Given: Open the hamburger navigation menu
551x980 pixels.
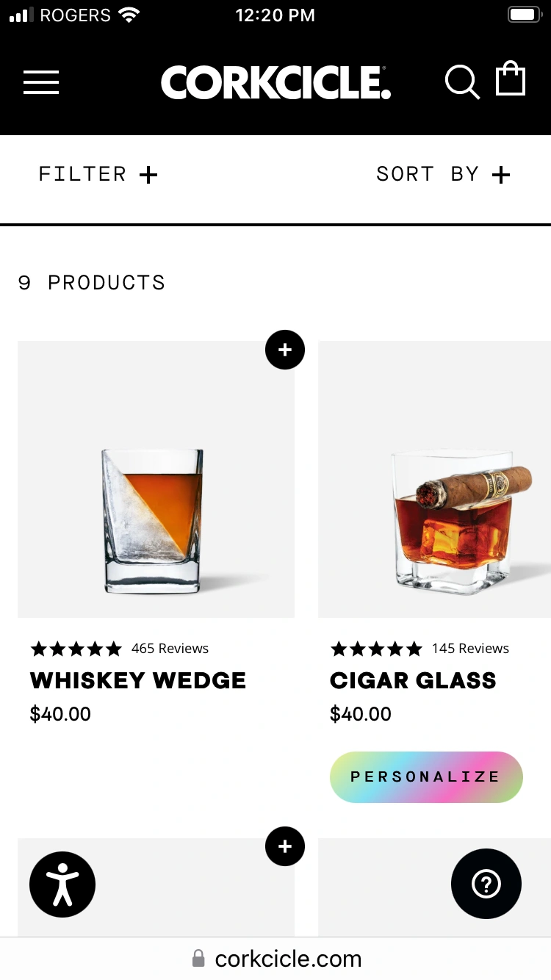Looking at the screenshot, I should coord(41,82).
